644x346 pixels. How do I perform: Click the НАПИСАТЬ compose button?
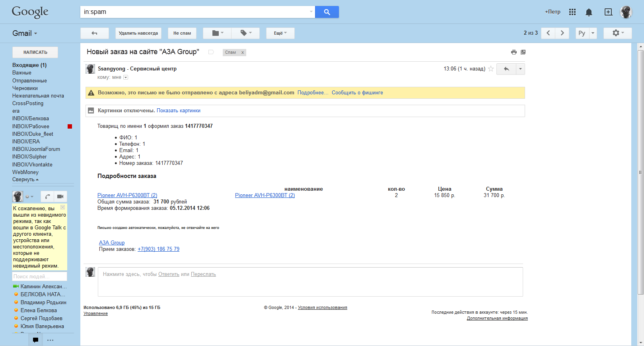pos(35,52)
